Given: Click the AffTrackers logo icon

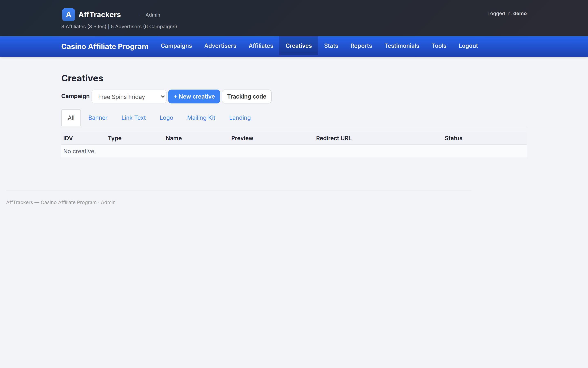Looking at the screenshot, I should [69, 15].
